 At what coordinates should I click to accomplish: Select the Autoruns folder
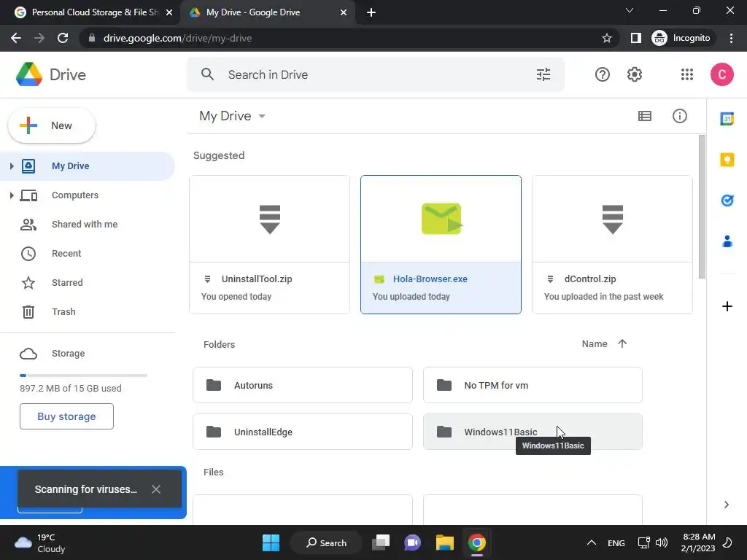click(303, 385)
